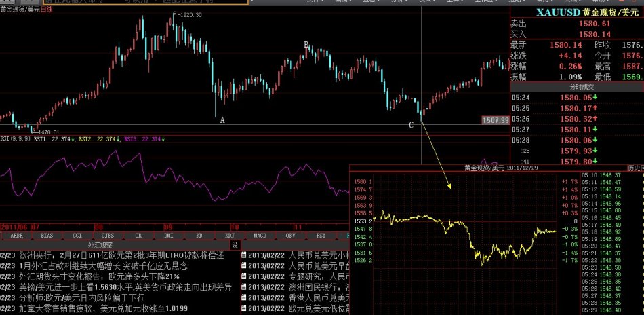
Task: Click document icon beside 人民币兑美元早盘 news
Action: pos(244,266)
